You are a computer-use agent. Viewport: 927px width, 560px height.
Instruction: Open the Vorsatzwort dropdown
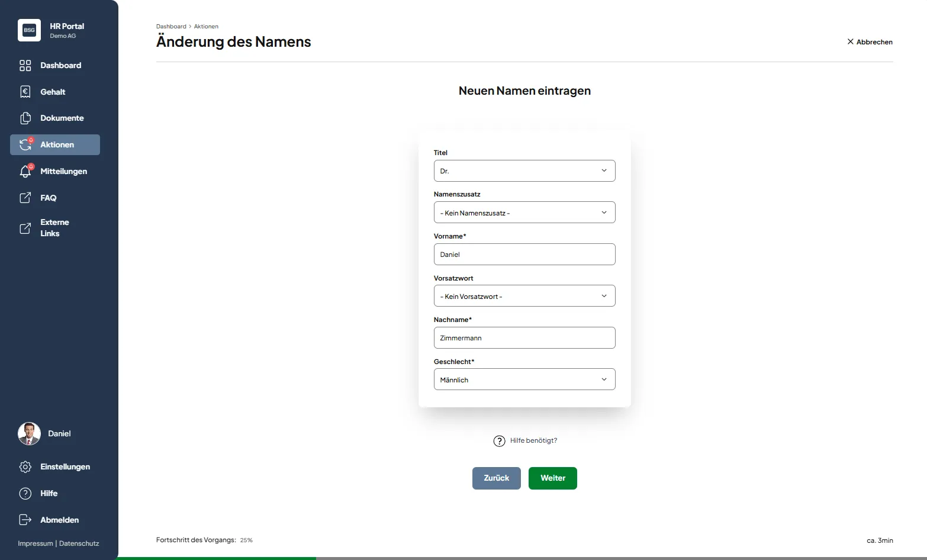coord(524,296)
